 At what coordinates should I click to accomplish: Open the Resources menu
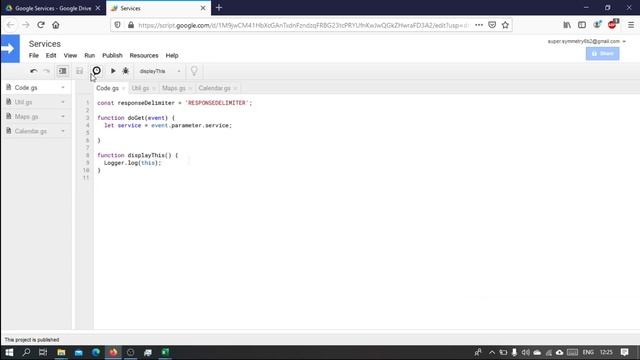pos(144,56)
